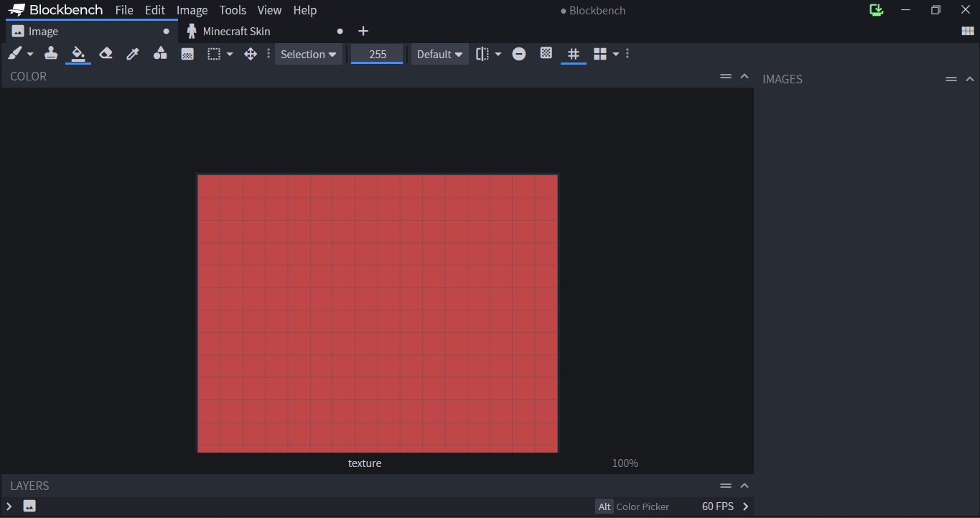This screenshot has width=980, height=518.
Task: Activate the Selection marquee tool
Action: (213, 54)
